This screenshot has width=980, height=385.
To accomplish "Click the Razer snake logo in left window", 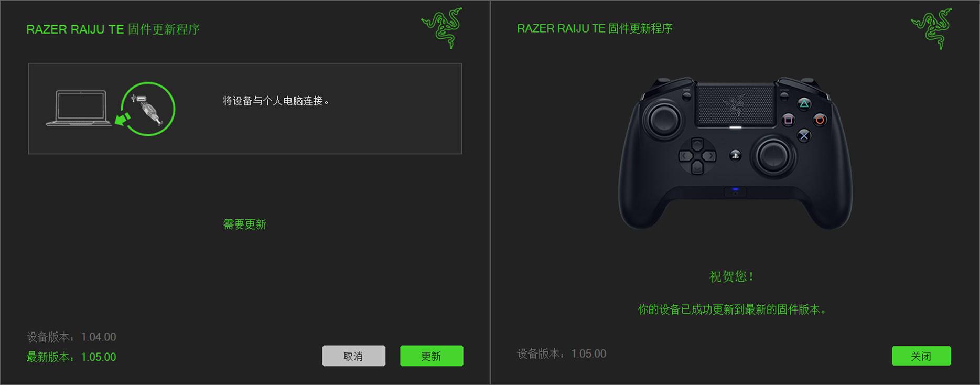I will coord(442,28).
